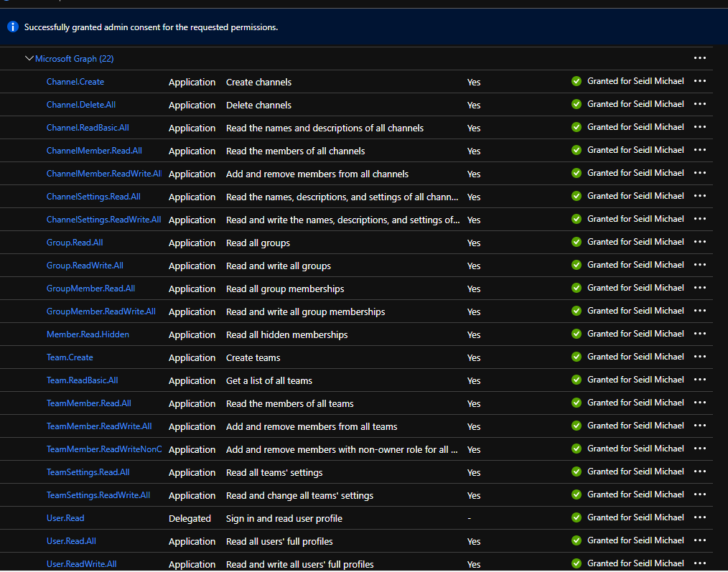Open the Group.Read.All permission link
Image resolution: width=728 pixels, height=572 pixels.
tap(75, 243)
